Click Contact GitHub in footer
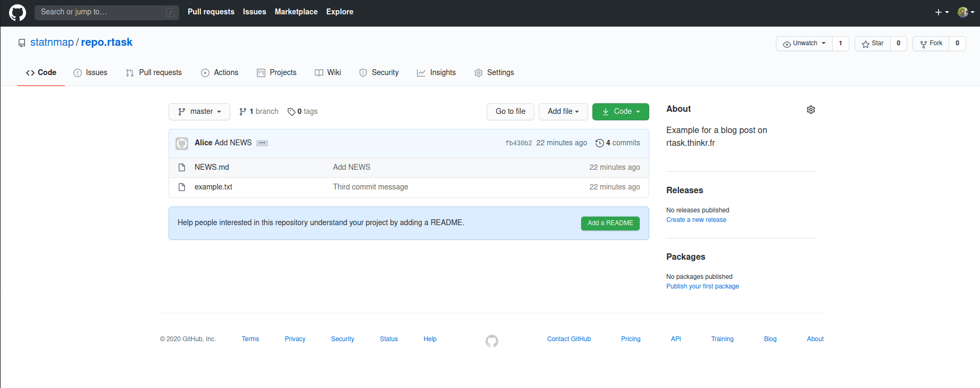Image resolution: width=980 pixels, height=388 pixels. pos(569,340)
